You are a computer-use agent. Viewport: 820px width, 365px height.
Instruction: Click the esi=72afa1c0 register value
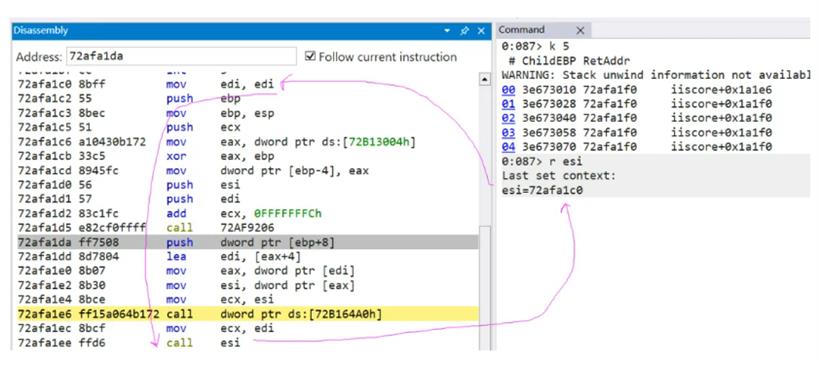(x=542, y=190)
